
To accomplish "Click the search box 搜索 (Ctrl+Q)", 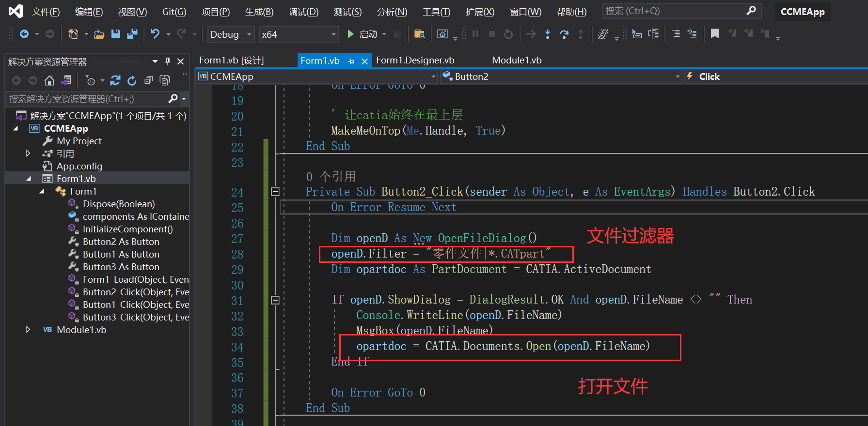I will point(681,11).
